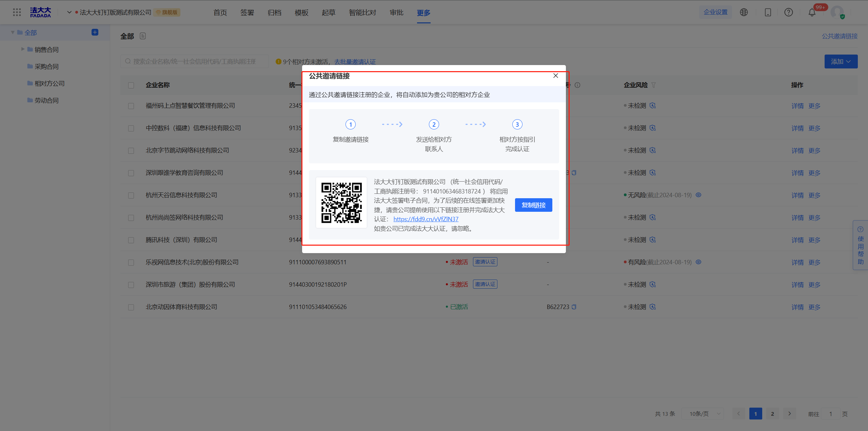
Task: Open the help question mark icon
Action: (789, 12)
